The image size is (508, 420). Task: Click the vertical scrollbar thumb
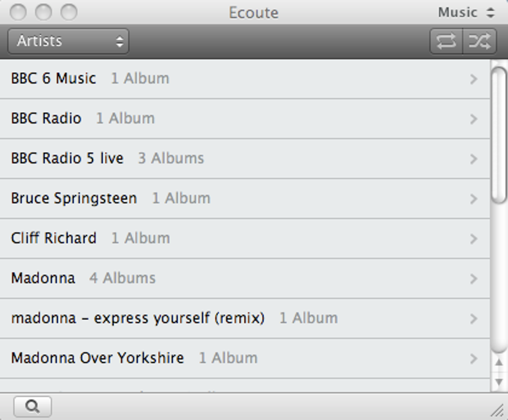(x=499, y=135)
